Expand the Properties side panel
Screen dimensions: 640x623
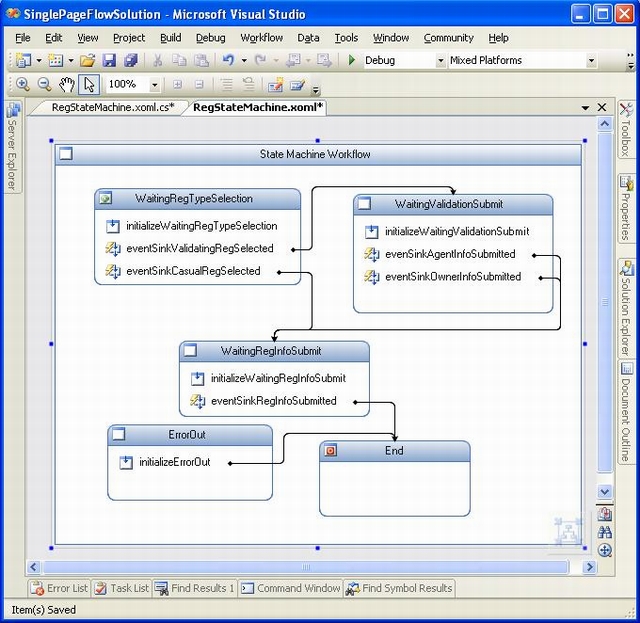(626, 208)
